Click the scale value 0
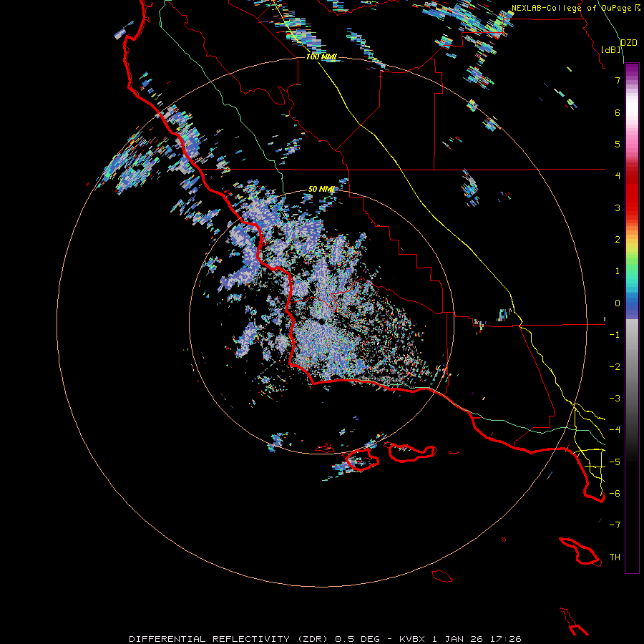This screenshot has width=644, height=644. point(618,303)
